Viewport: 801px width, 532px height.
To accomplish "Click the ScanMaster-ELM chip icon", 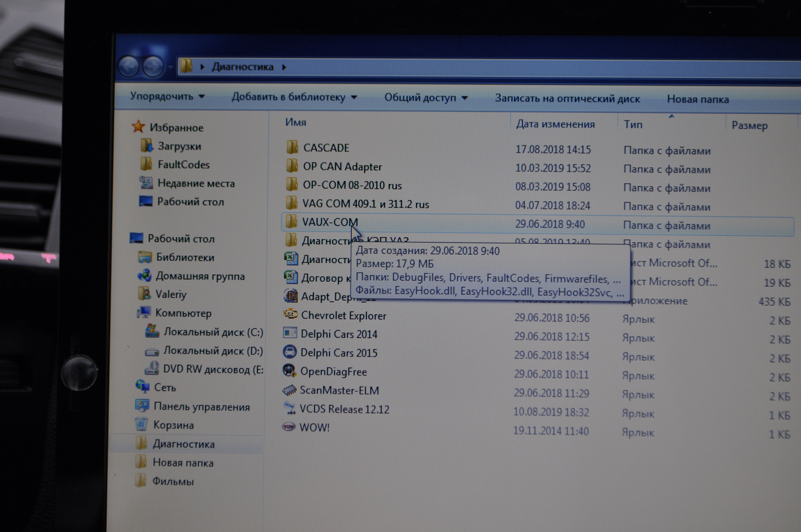I will tap(289, 390).
